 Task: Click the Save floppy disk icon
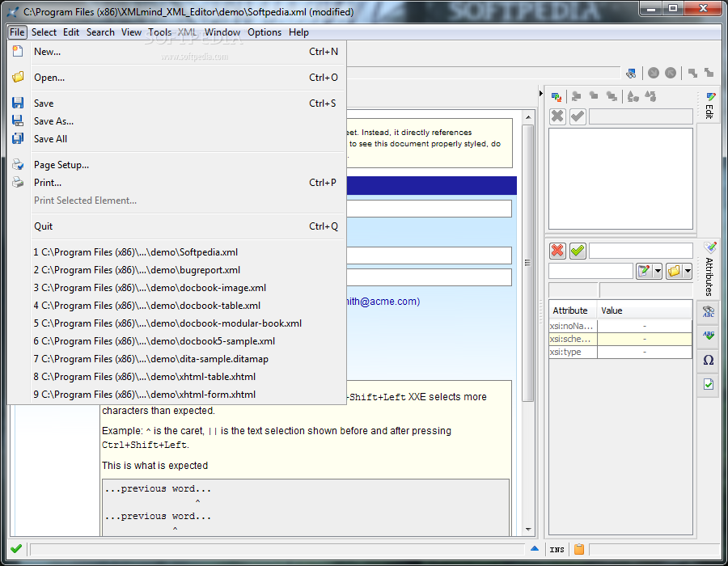click(18, 103)
